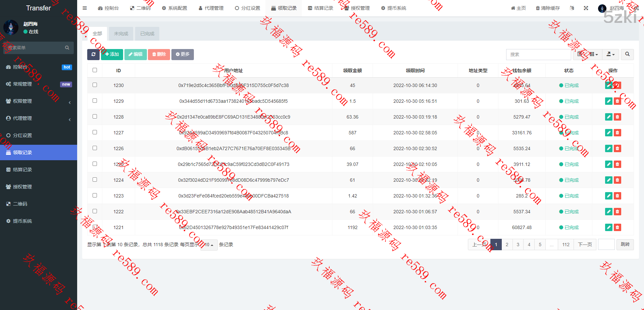Click the 搜索 table search field
The width and height of the screenshot is (644, 310).
(538, 54)
